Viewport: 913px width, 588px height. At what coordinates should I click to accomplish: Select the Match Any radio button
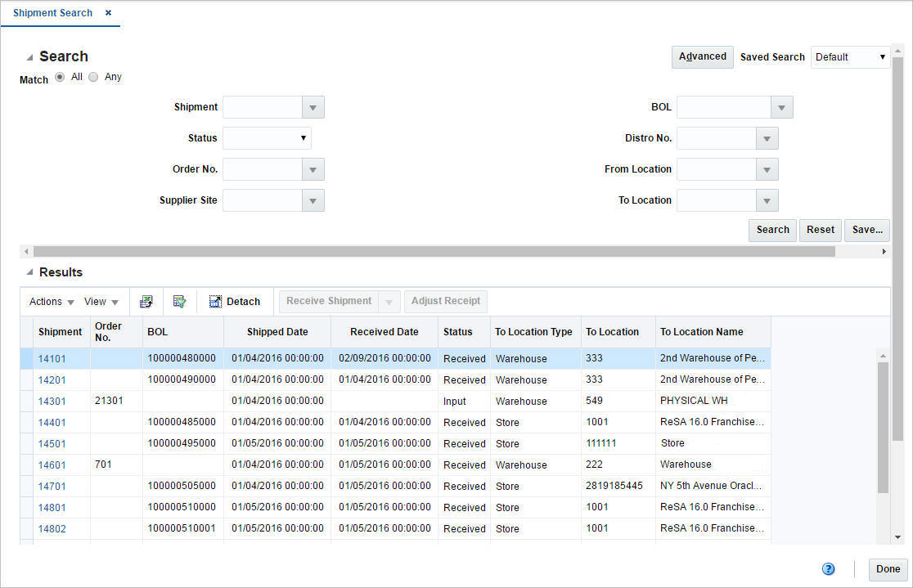click(93, 76)
